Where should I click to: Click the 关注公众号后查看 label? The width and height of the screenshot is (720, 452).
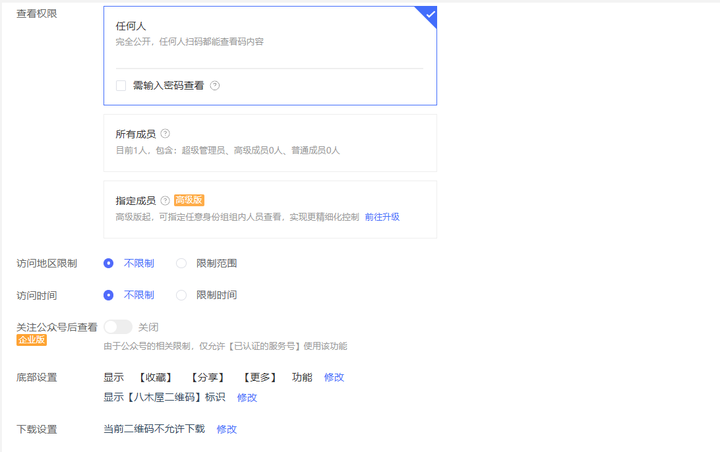[57, 327]
